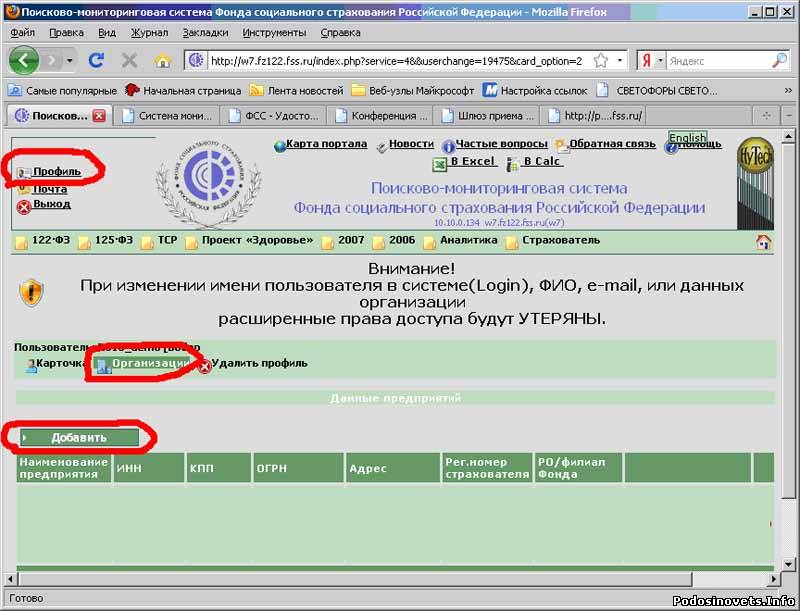Open the Почта link

click(x=49, y=189)
